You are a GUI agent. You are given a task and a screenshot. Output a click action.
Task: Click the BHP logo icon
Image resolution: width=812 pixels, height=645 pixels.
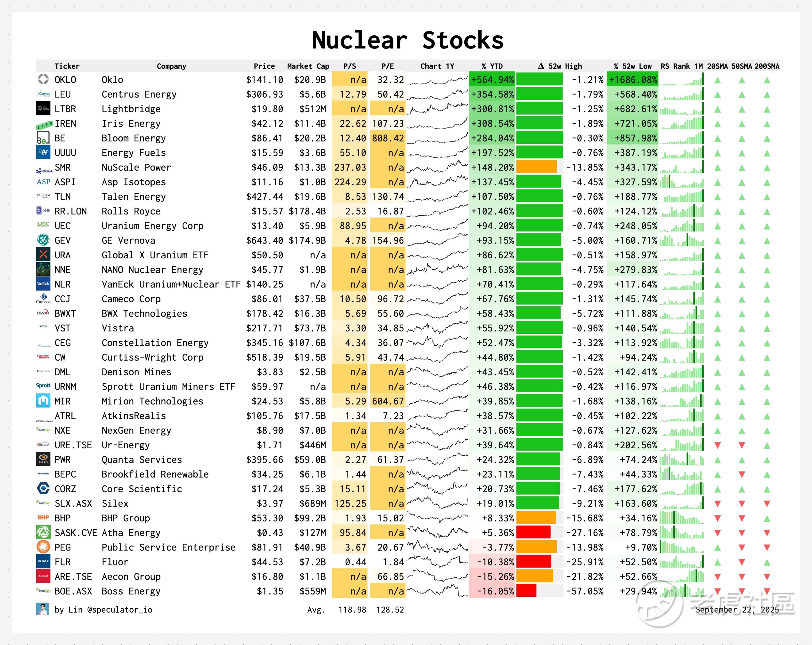tap(43, 517)
